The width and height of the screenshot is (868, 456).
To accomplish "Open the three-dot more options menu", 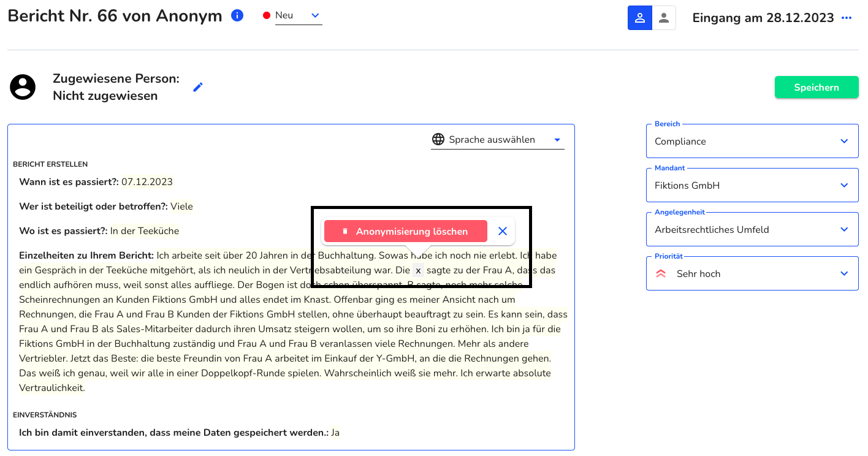I will (847, 18).
